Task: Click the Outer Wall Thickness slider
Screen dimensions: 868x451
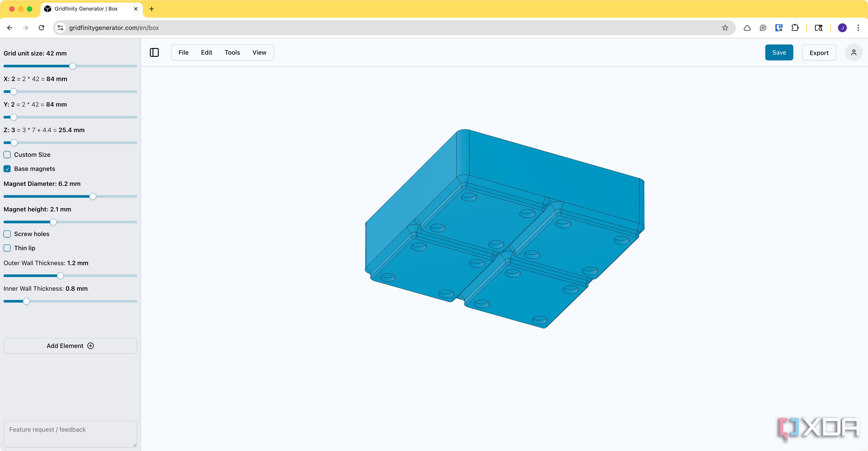Action: pos(70,276)
